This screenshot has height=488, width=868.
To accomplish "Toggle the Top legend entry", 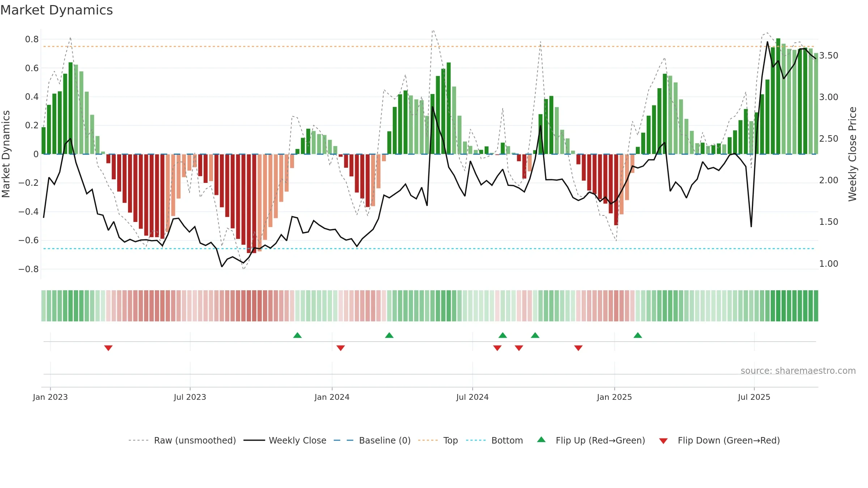I will pos(438,440).
